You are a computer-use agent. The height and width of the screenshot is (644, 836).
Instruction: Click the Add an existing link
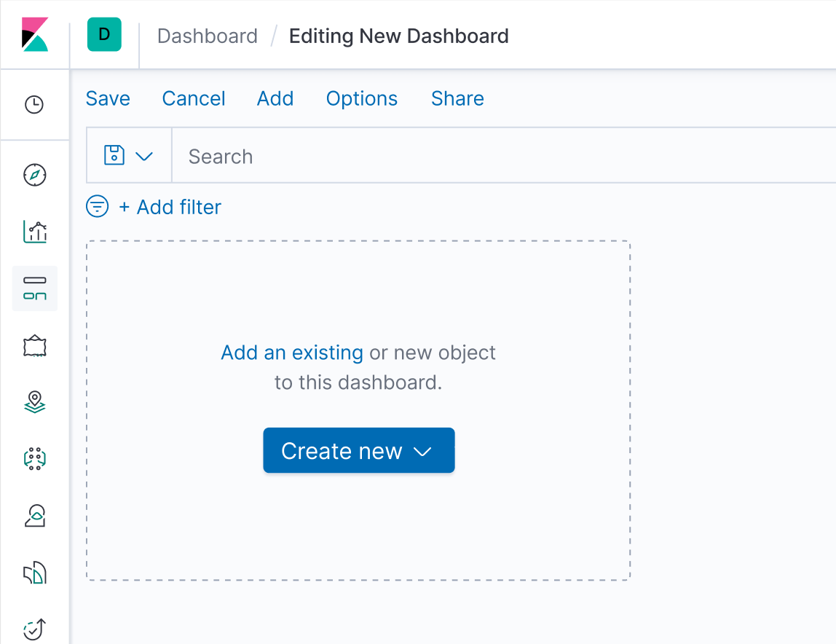pyautogui.click(x=292, y=353)
